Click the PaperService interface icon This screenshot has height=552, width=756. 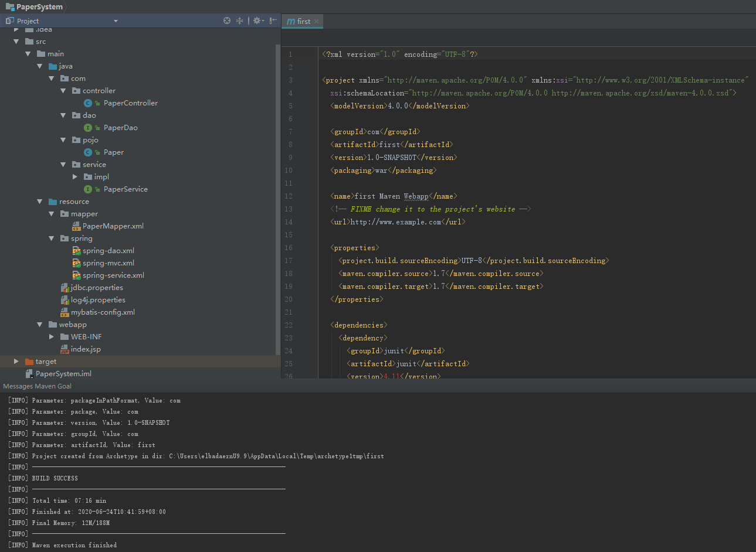pos(88,189)
